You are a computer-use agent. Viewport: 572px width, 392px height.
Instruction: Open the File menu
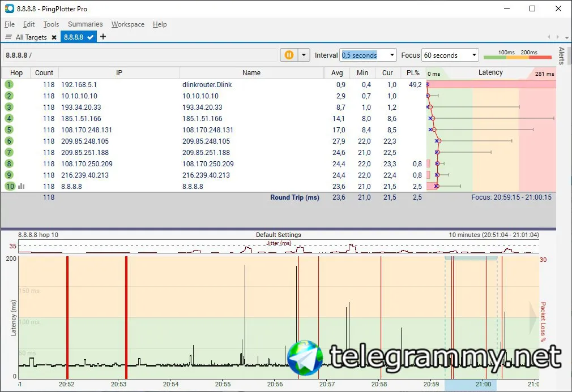coord(10,24)
